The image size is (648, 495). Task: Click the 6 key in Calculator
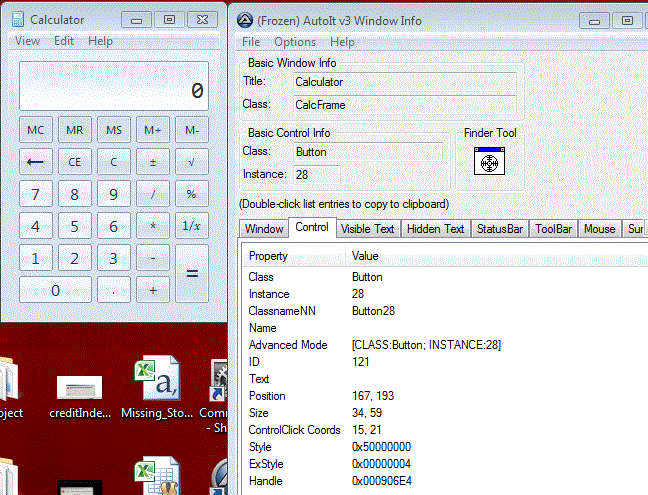114,226
